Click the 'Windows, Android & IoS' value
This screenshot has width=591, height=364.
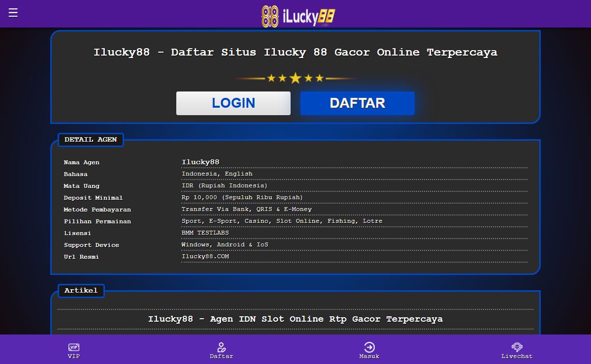(x=225, y=245)
